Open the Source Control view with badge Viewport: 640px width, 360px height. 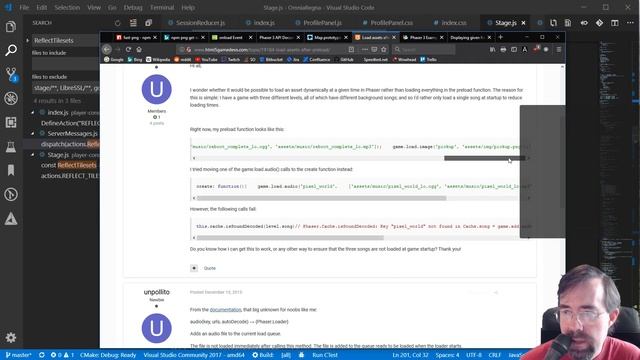[x=11, y=74]
